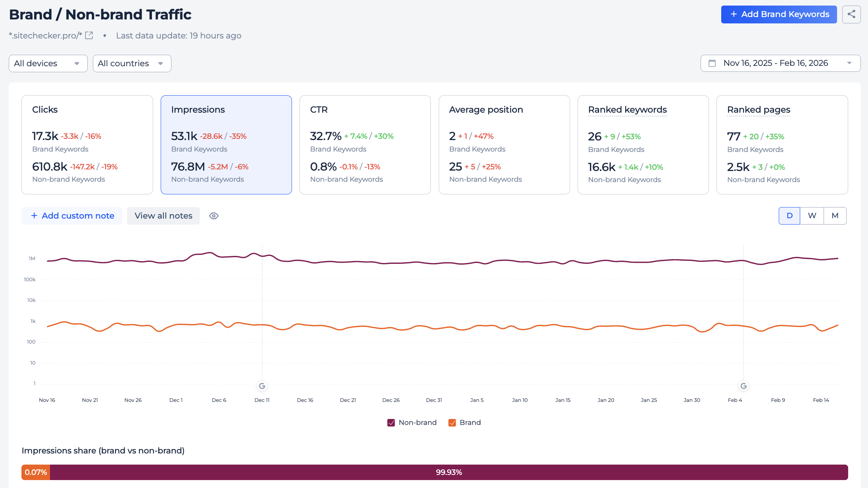The height and width of the screenshot is (488, 868).
Task: Click the Google update marker near Feb 4
Action: point(743,386)
